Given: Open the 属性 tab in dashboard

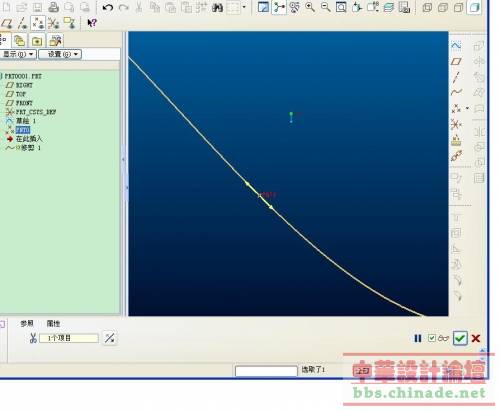Looking at the screenshot, I should point(53,323).
